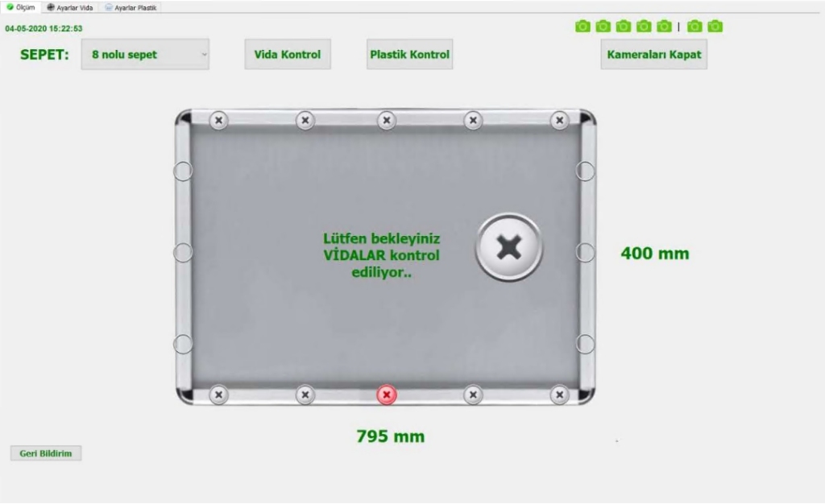Viewport: 825px width, 504px height.
Task: Toggle the middle empty circle on right edge
Action: coord(585,252)
